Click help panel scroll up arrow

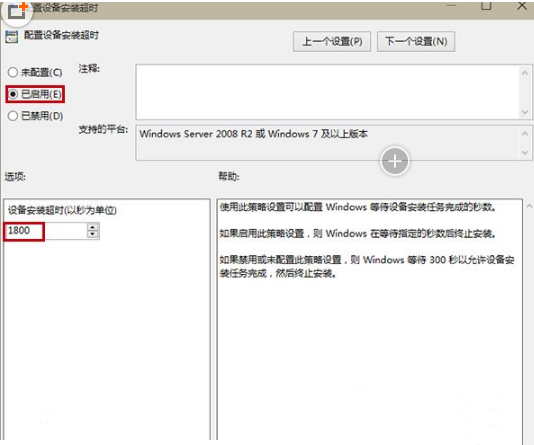click(529, 206)
